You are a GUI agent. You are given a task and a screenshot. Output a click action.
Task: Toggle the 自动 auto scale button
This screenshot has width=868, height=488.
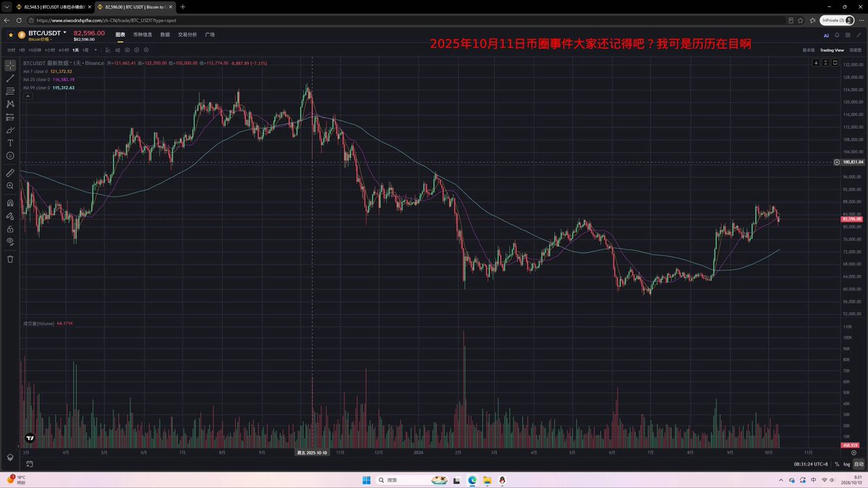tap(859, 464)
